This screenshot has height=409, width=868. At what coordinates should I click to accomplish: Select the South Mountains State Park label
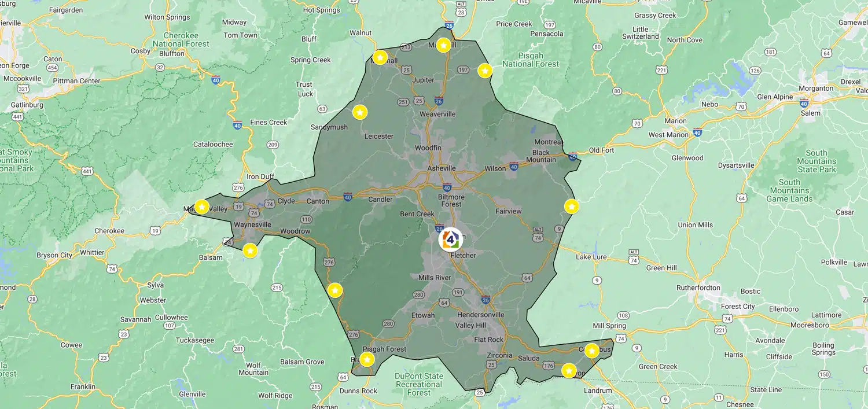(x=816, y=161)
